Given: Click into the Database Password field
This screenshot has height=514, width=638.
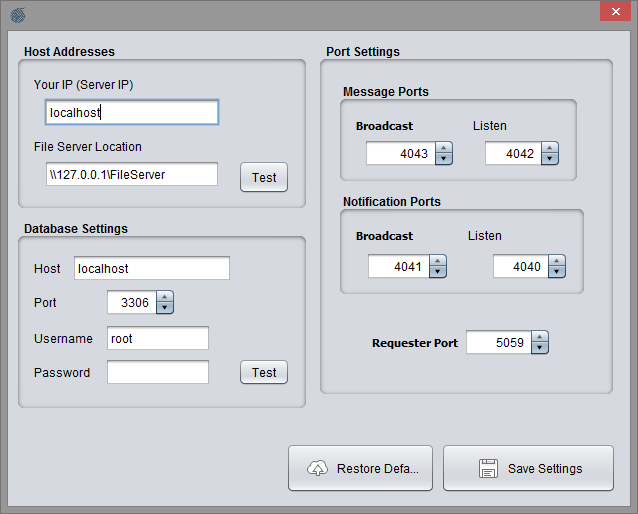Looking at the screenshot, I should pos(157,372).
